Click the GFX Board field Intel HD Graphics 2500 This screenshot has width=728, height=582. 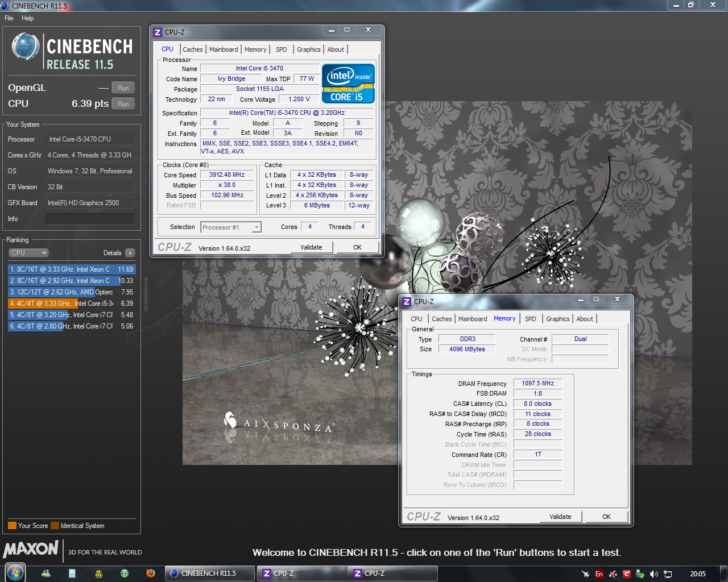[x=90, y=203]
